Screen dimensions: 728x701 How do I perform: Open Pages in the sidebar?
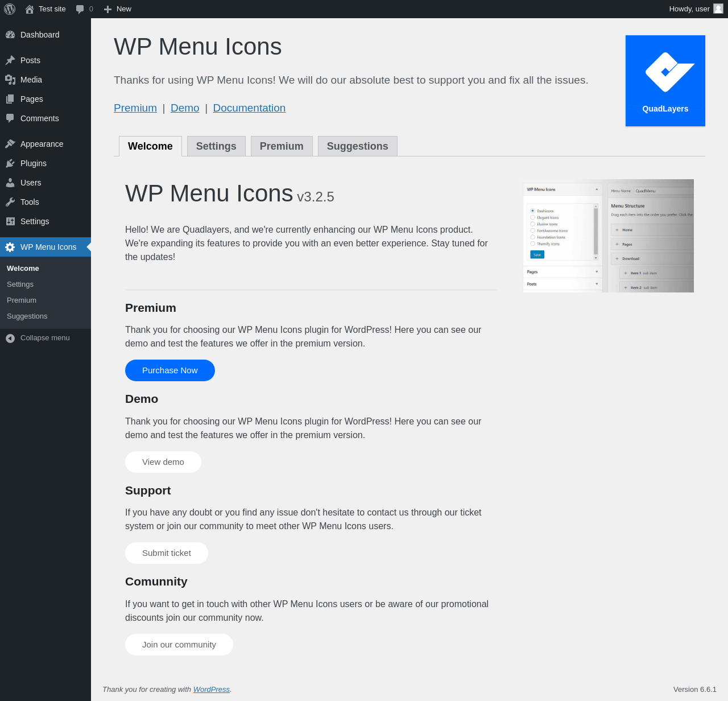point(45,99)
